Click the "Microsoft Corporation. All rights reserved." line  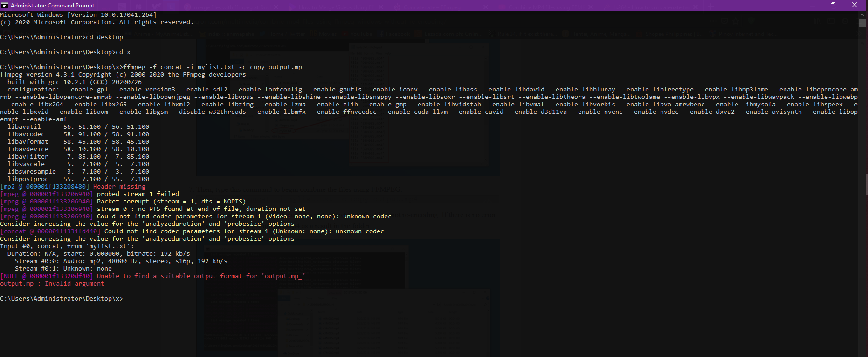(x=96, y=22)
